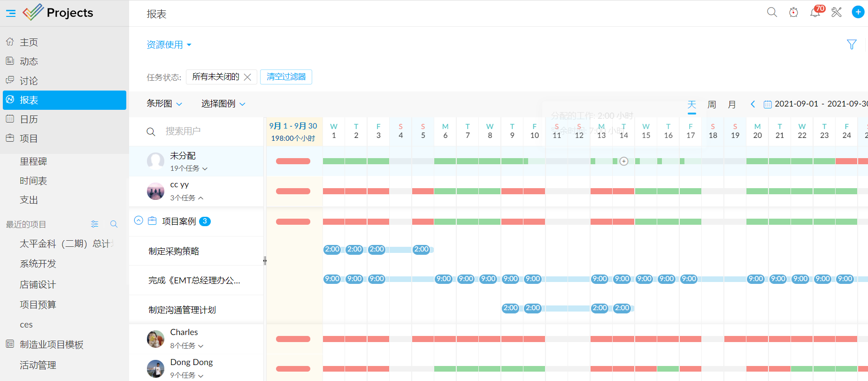The height and width of the screenshot is (381, 868).
Task: Open notifications bell with 70 badge
Action: click(x=815, y=12)
